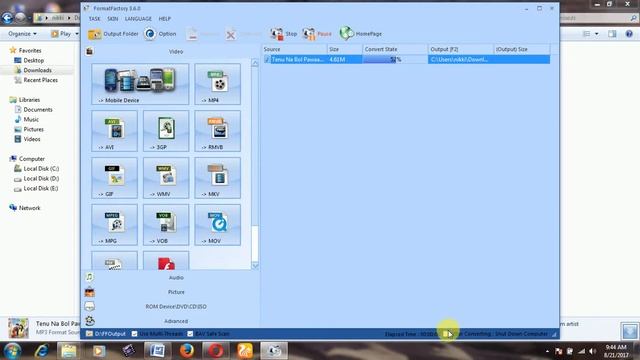Image resolution: width=640 pixels, height=360 pixels.
Task: Select the VOB conversion icon
Action: 166,224
